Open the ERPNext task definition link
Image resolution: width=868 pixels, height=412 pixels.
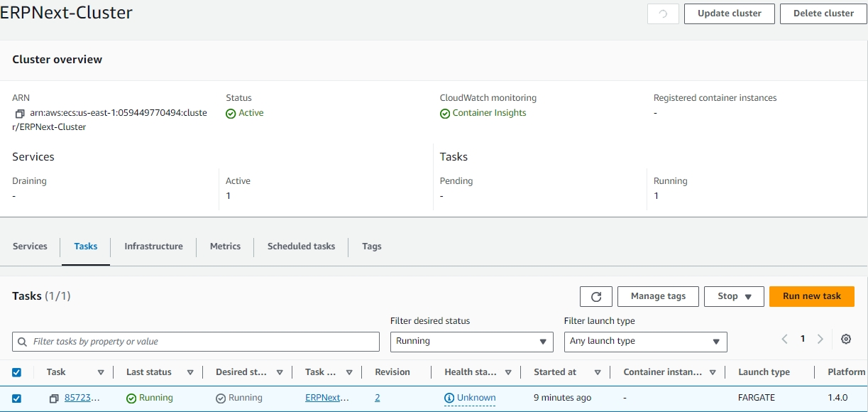[327, 398]
